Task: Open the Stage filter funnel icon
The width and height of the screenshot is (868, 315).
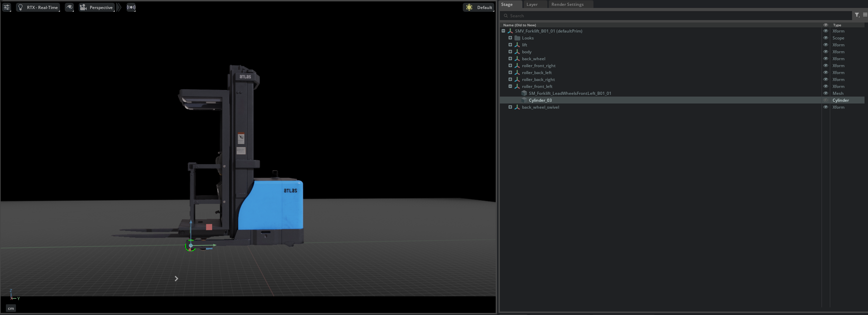Action: tap(857, 15)
